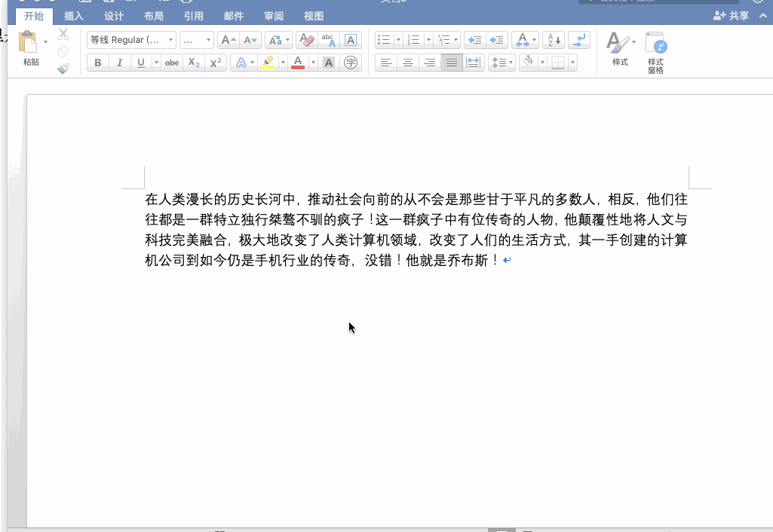This screenshot has height=532, width=773.
Task: Click the Copy icon below scissors
Action: click(x=63, y=51)
